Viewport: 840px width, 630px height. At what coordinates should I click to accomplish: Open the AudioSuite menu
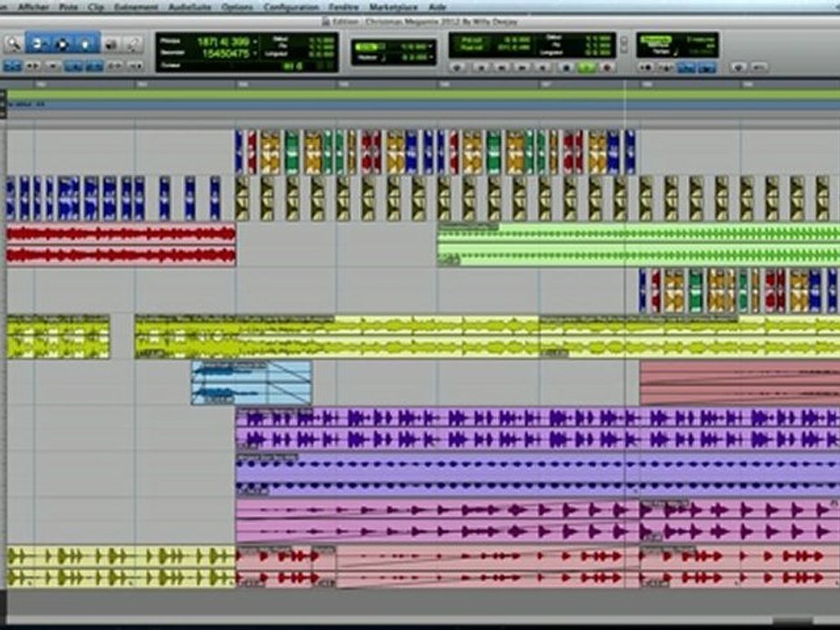[x=189, y=7]
